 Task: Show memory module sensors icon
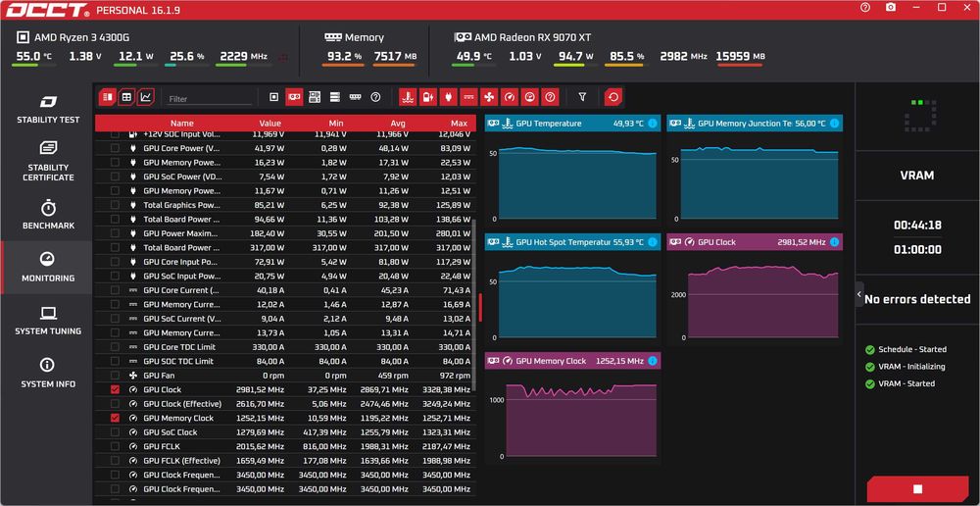pyautogui.click(x=355, y=97)
